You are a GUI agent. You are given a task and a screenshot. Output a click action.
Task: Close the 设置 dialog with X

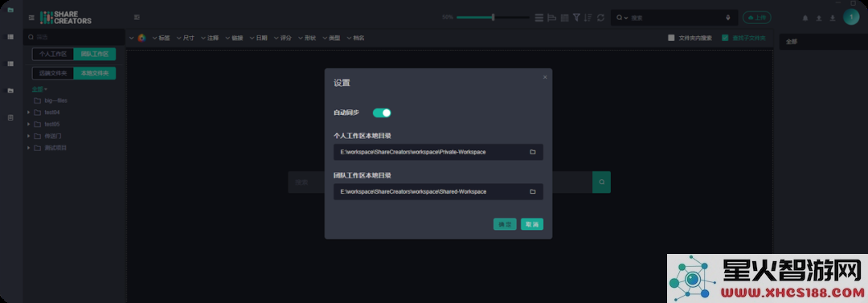click(x=545, y=77)
